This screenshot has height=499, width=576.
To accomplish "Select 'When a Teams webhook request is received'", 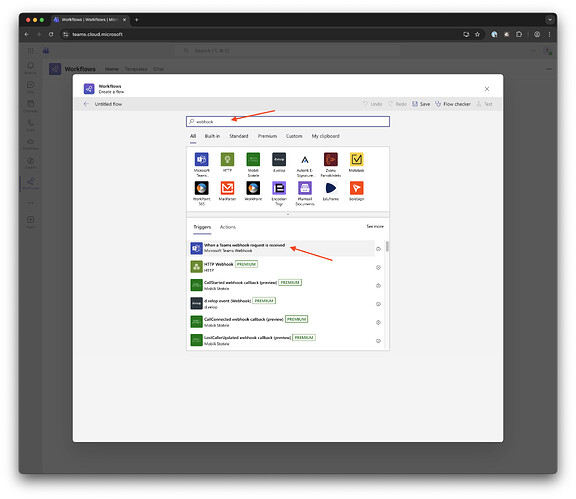I will [282, 248].
